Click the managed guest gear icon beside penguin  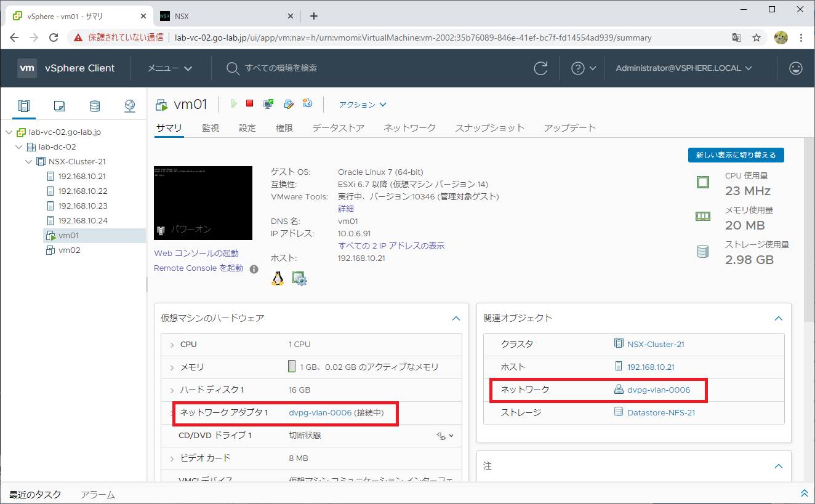tap(299, 279)
